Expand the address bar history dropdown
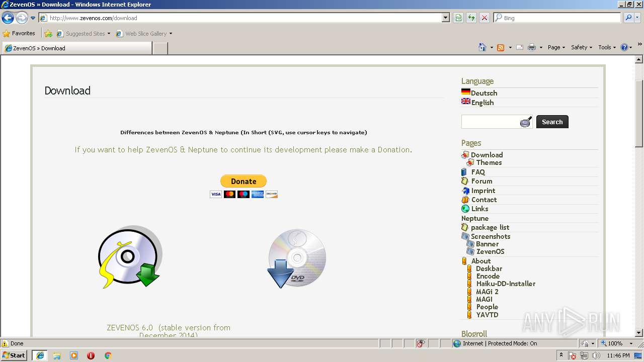Viewport: 644px width, 362px height. coord(446,18)
